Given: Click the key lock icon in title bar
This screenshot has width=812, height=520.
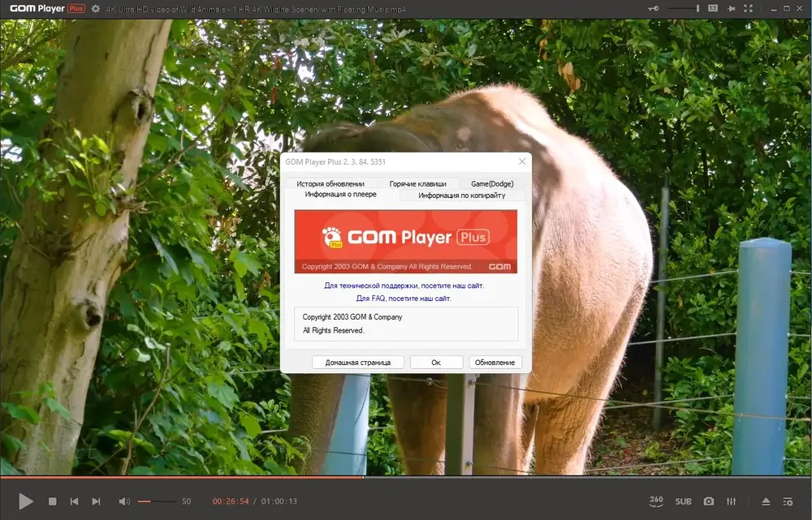Looking at the screenshot, I should point(654,8).
